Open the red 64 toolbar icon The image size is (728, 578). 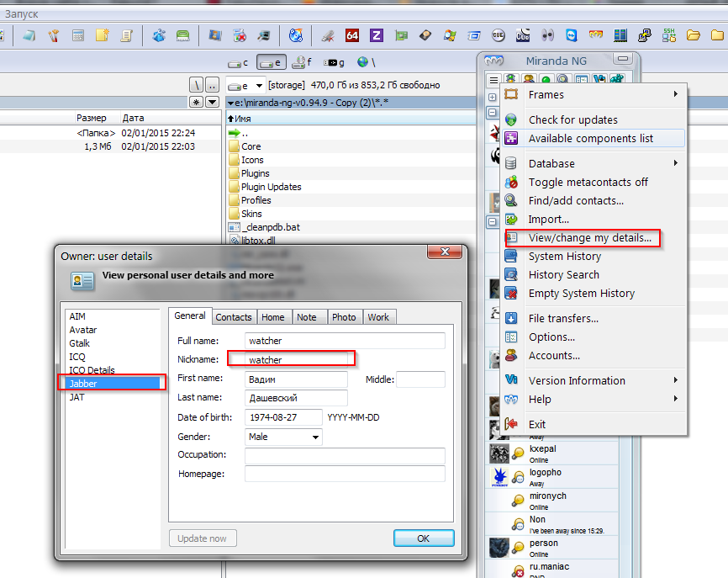[352, 35]
